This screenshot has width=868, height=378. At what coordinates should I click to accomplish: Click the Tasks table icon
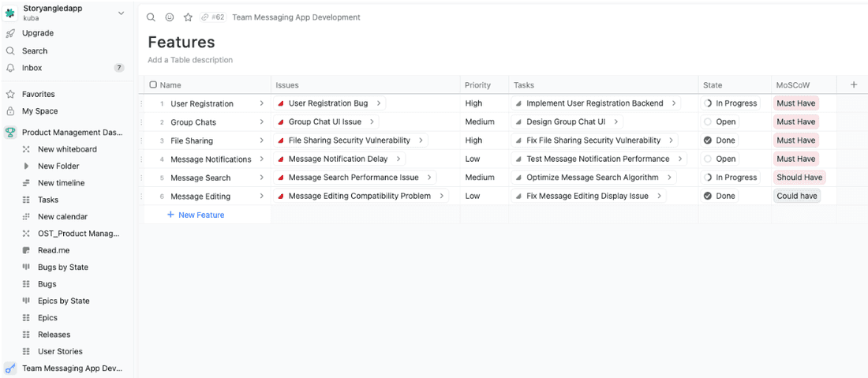26,200
